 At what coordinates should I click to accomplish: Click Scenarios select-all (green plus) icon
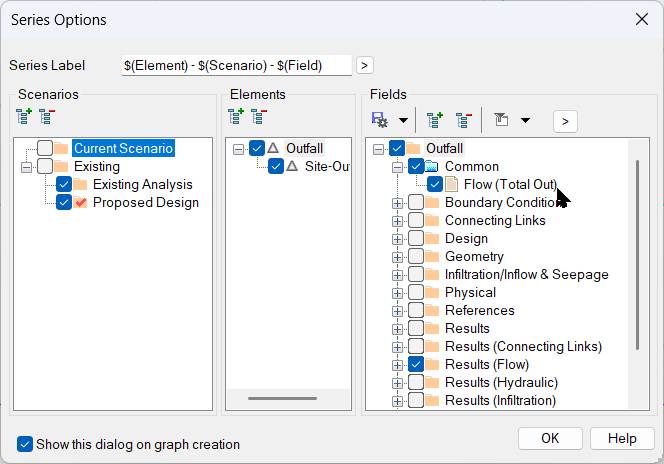[24, 117]
